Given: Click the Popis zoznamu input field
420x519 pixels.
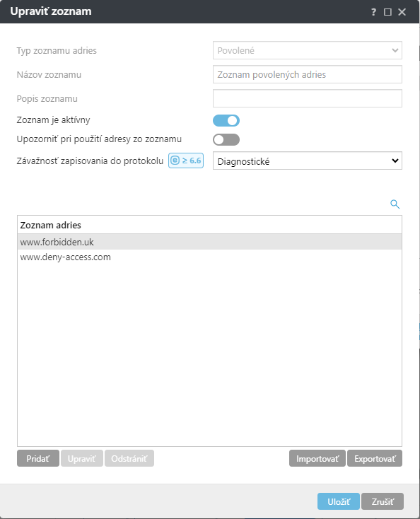Looking at the screenshot, I should click(x=308, y=98).
